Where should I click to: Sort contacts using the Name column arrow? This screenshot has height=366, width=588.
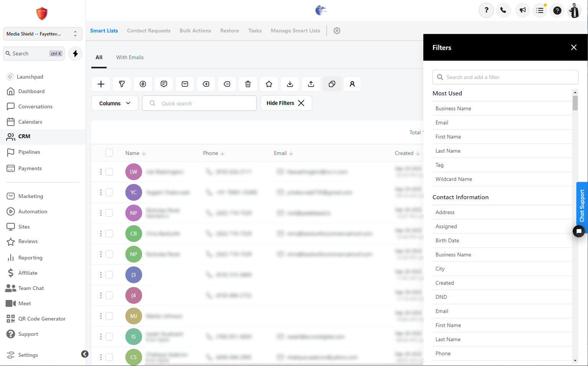point(144,153)
